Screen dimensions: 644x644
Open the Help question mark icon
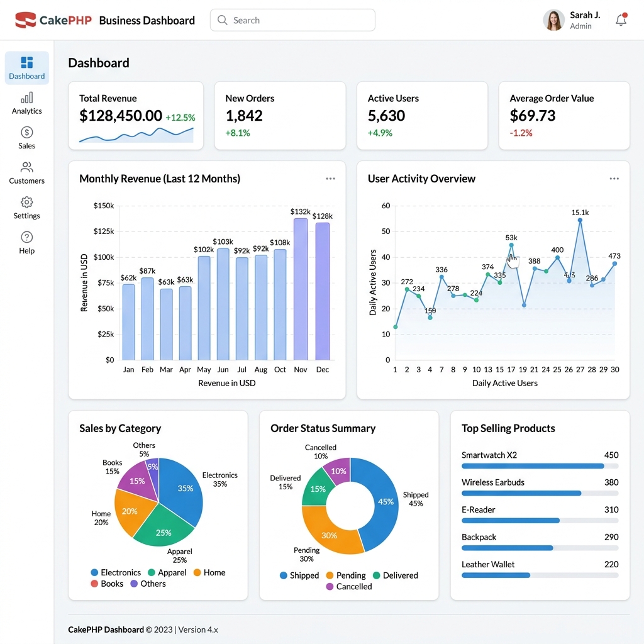tap(26, 237)
